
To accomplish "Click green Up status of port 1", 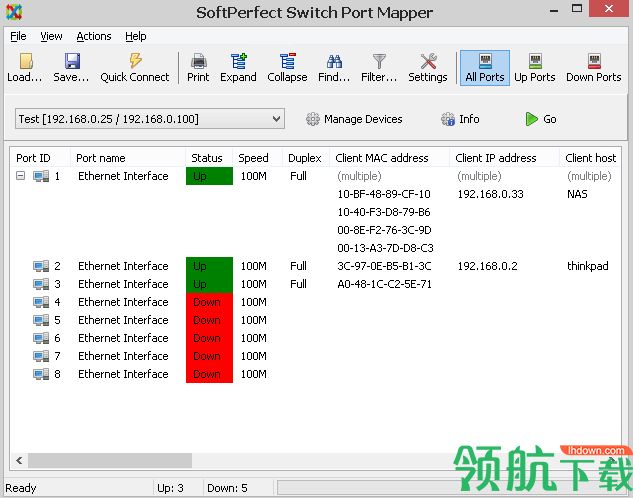I will coord(209,176).
